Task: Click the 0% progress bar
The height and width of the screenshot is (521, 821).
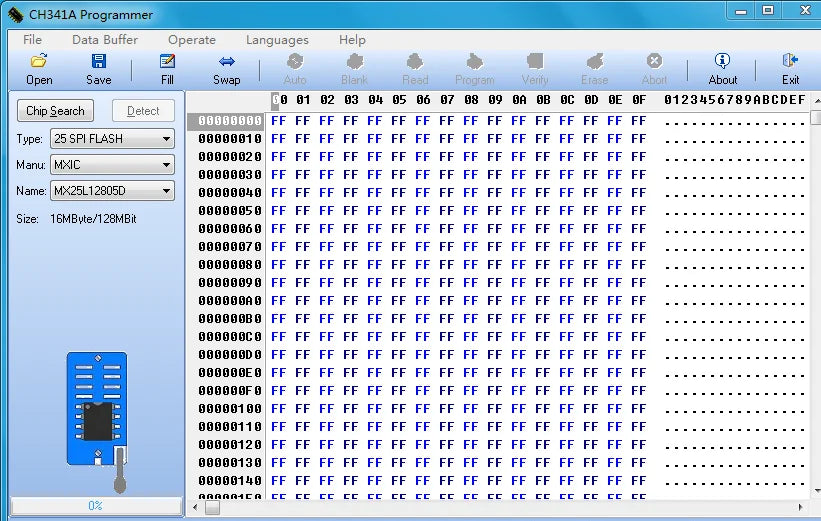Action: point(96,506)
